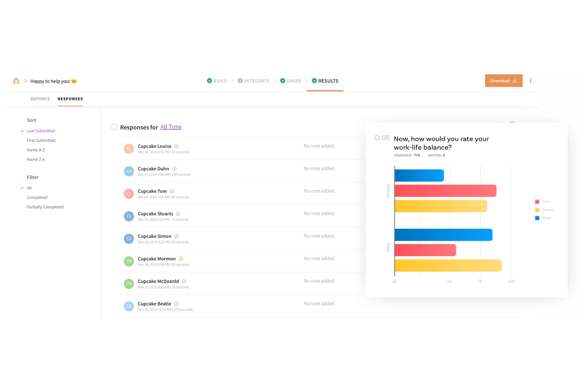The image size is (588, 392).
Task: Select the RESULTS step in the workflow
Action: [328, 81]
